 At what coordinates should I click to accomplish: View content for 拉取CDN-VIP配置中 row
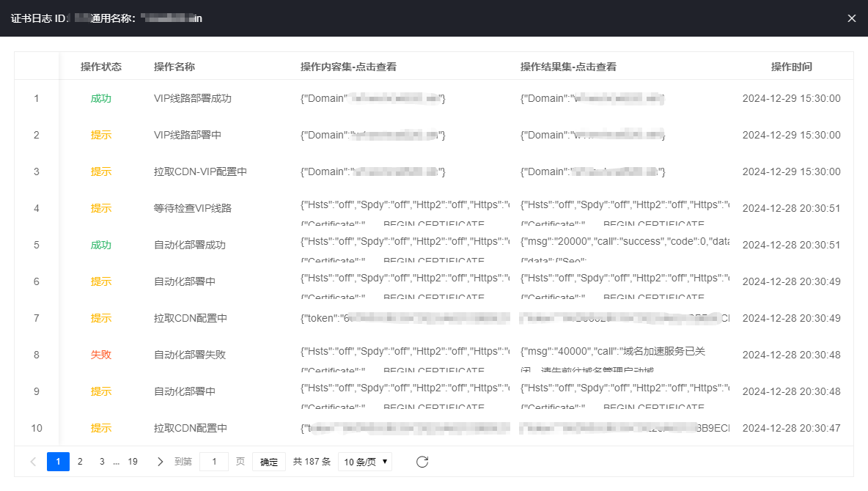click(372, 171)
